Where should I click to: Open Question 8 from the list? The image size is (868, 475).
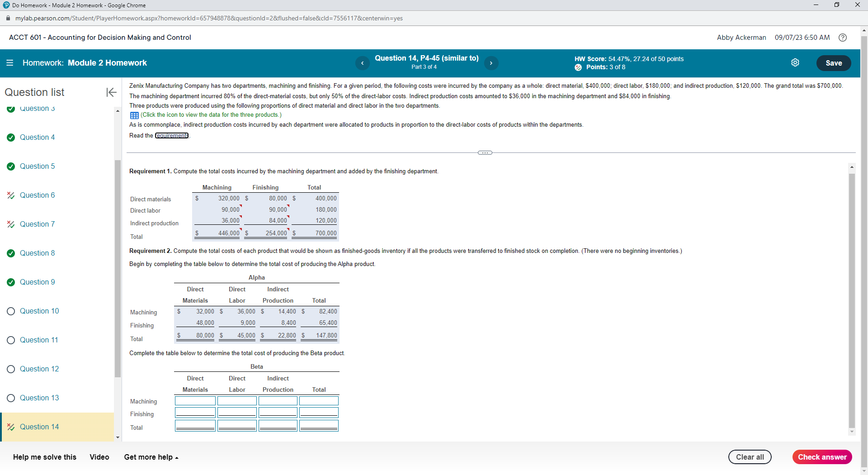click(38, 253)
